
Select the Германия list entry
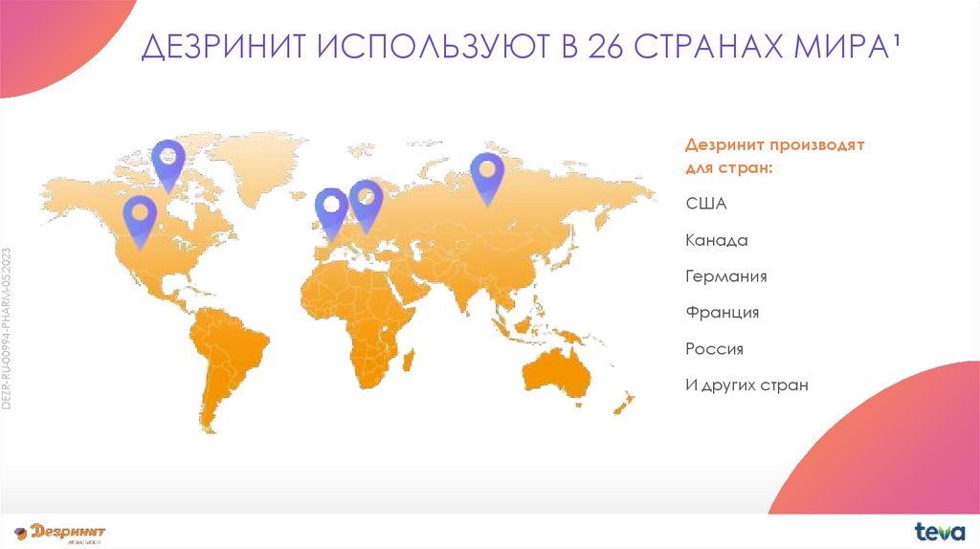click(x=725, y=276)
